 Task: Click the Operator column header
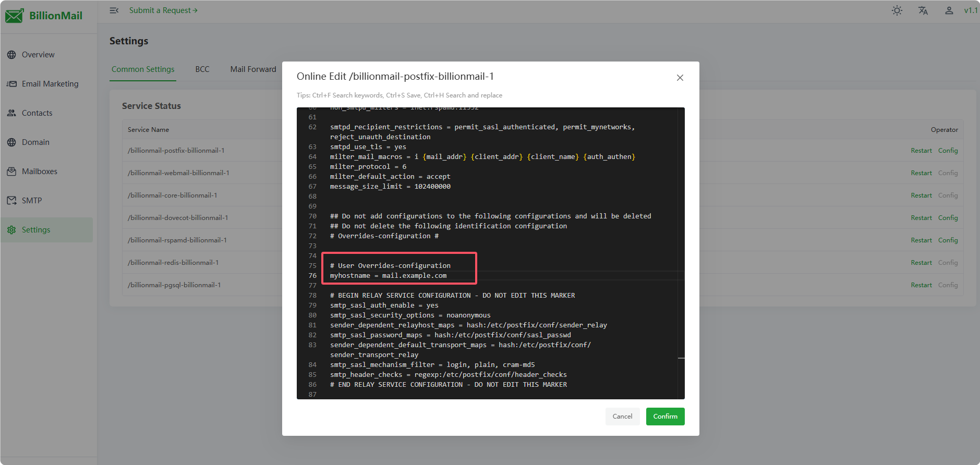pyautogui.click(x=945, y=130)
